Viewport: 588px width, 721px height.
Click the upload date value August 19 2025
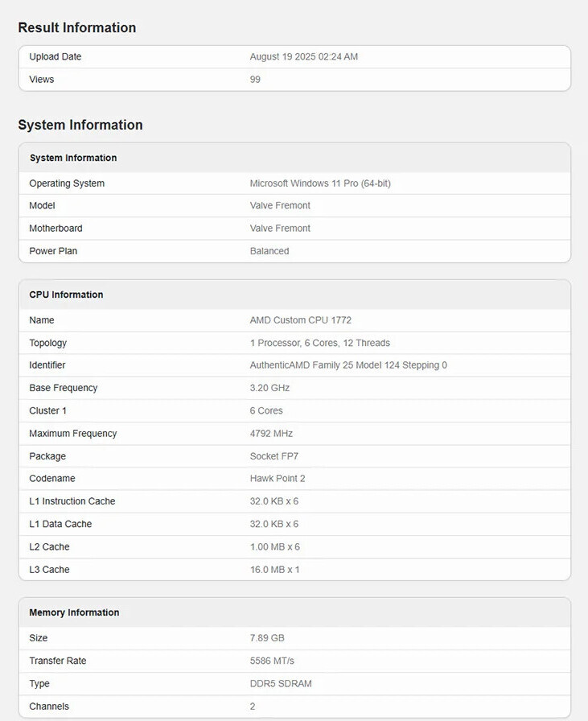[x=303, y=57]
